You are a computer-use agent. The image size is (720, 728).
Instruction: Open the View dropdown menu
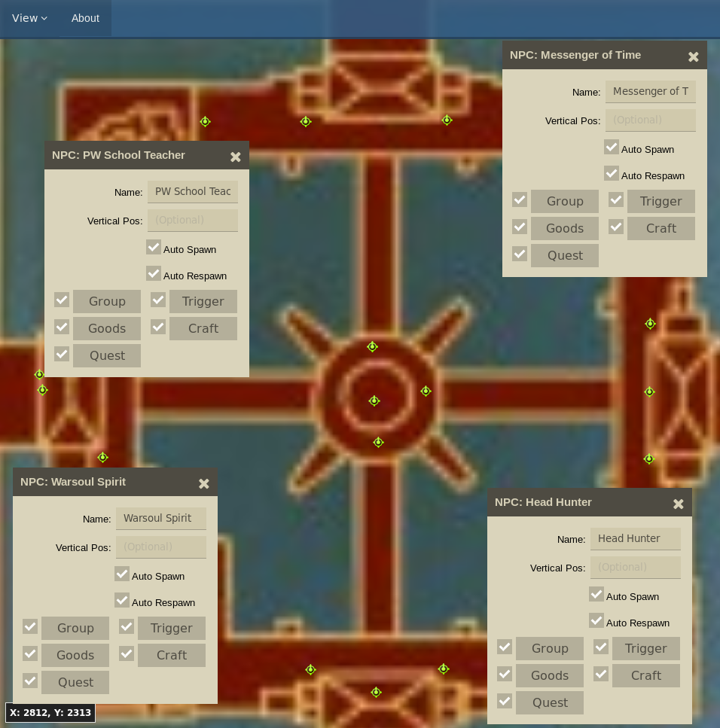pyautogui.click(x=29, y=18)
